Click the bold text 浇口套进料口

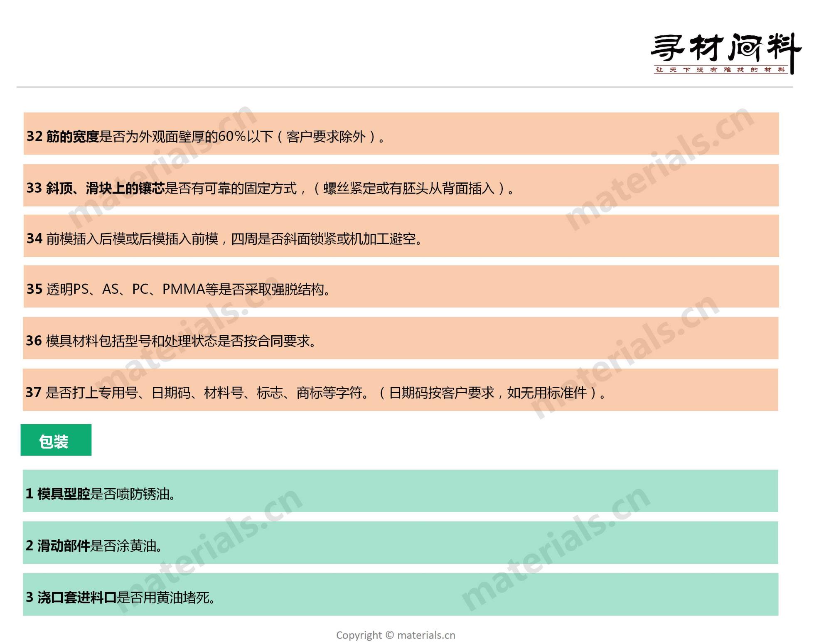[77, 597]
